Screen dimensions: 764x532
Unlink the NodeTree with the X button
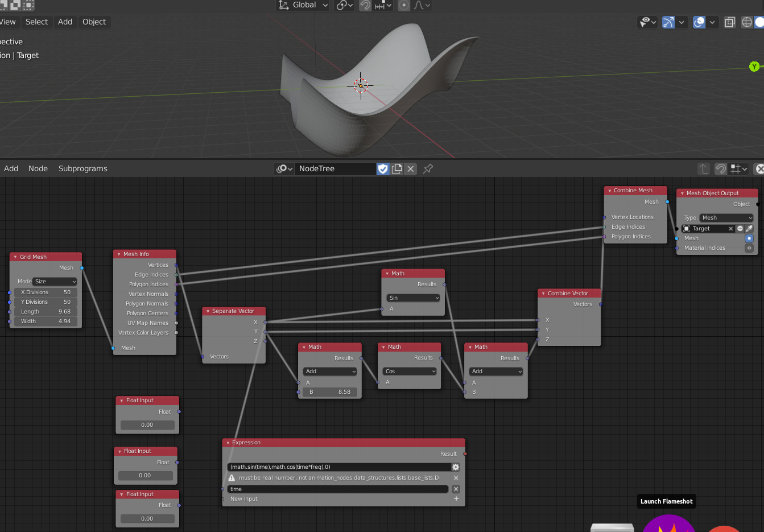411,168
